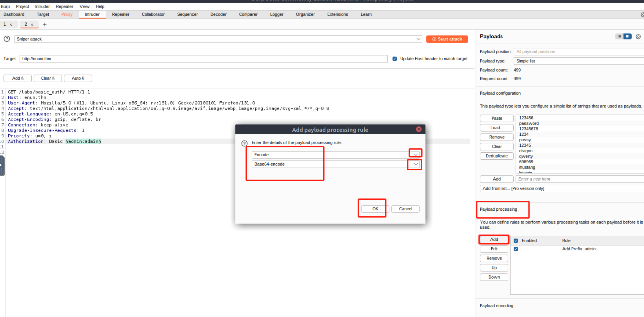Click the attack type help question-mark icon

pyautogui.click(x=7, y=39)
